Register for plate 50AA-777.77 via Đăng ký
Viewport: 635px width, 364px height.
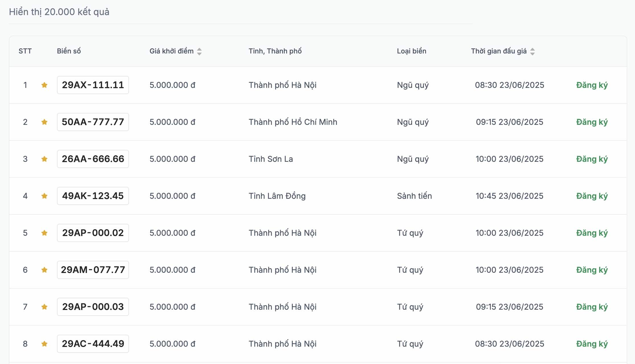tap(592, 122)
